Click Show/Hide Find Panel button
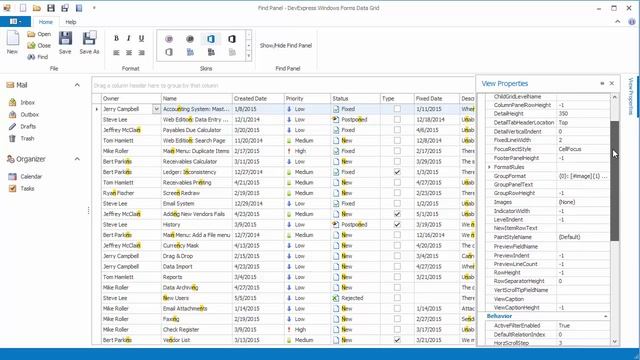 point(286,46)
